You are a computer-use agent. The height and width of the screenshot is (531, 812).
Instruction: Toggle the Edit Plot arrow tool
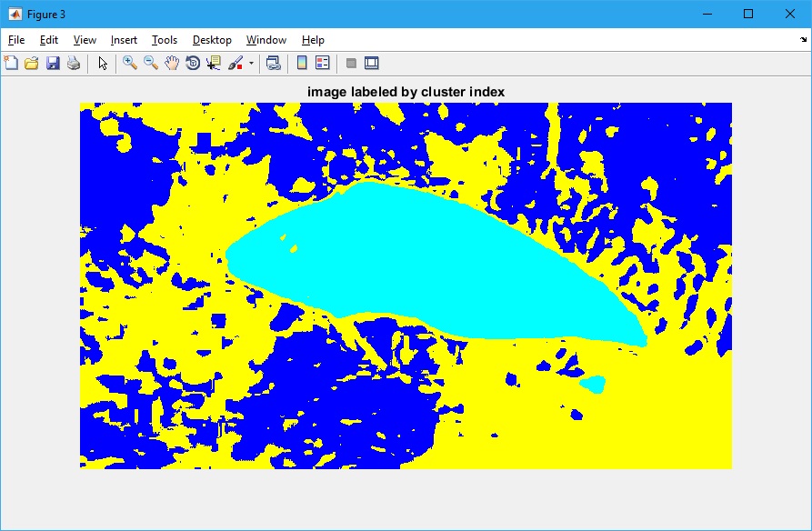103,63
